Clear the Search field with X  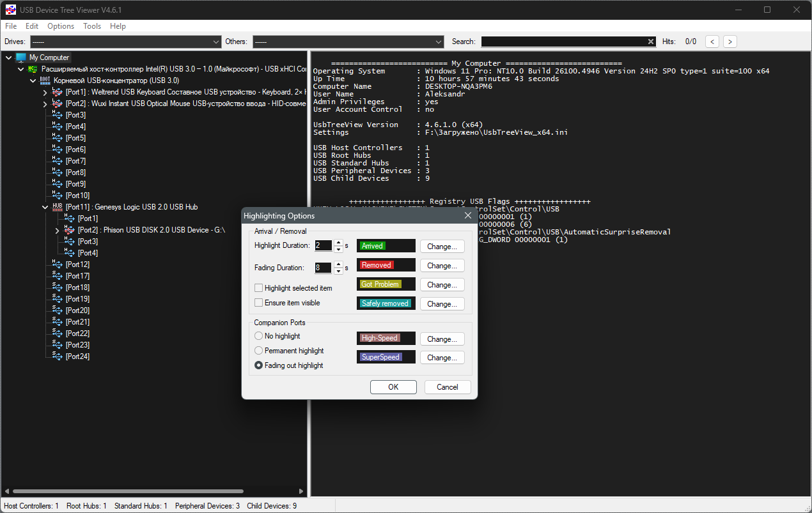pos(651,42)
